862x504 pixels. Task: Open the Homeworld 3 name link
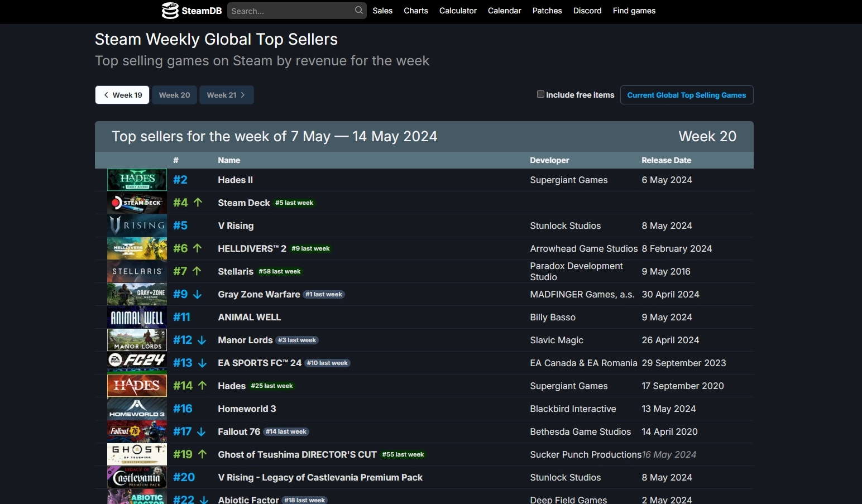pyautogui.click(x=247, y=409)
